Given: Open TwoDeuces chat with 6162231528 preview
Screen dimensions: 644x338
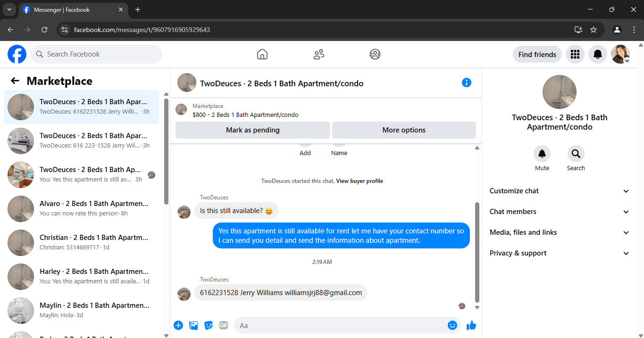Looking at the screenshot, I should click(x=81, y=107).
